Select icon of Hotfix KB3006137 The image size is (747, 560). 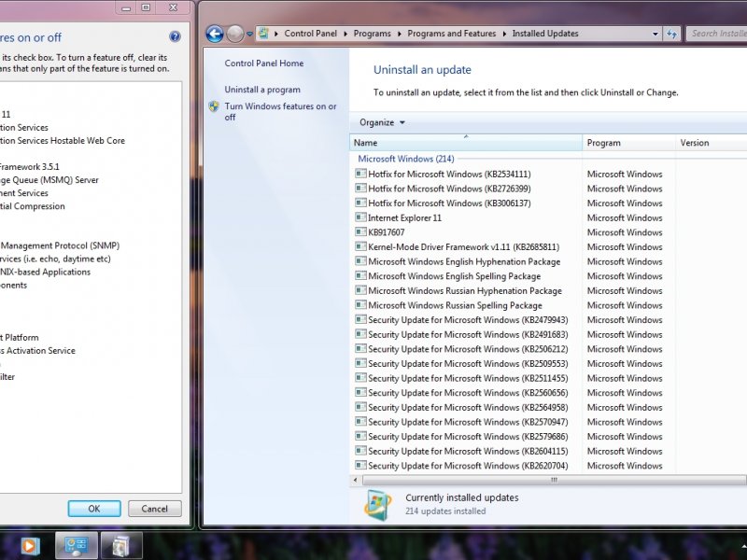tap(360, 203)
